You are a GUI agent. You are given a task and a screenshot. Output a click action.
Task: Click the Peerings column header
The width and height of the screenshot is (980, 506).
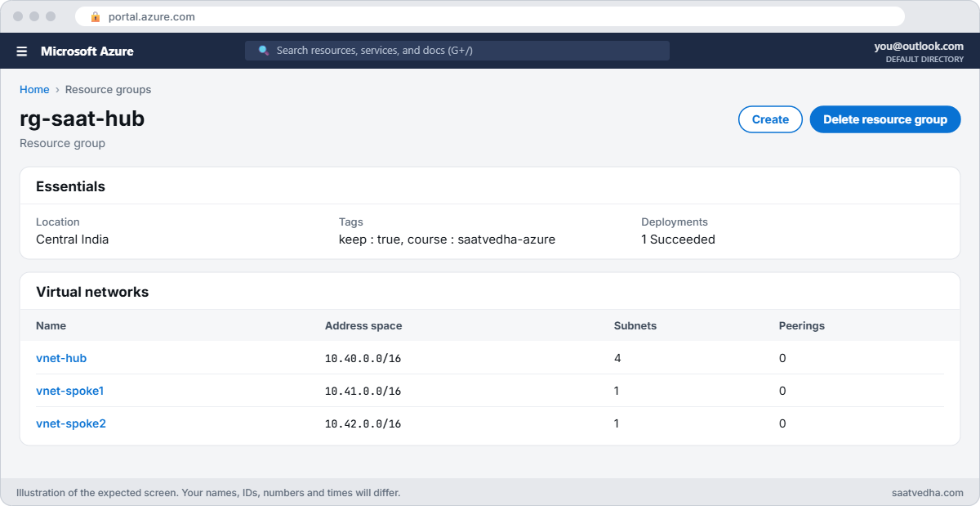point(802,325)
